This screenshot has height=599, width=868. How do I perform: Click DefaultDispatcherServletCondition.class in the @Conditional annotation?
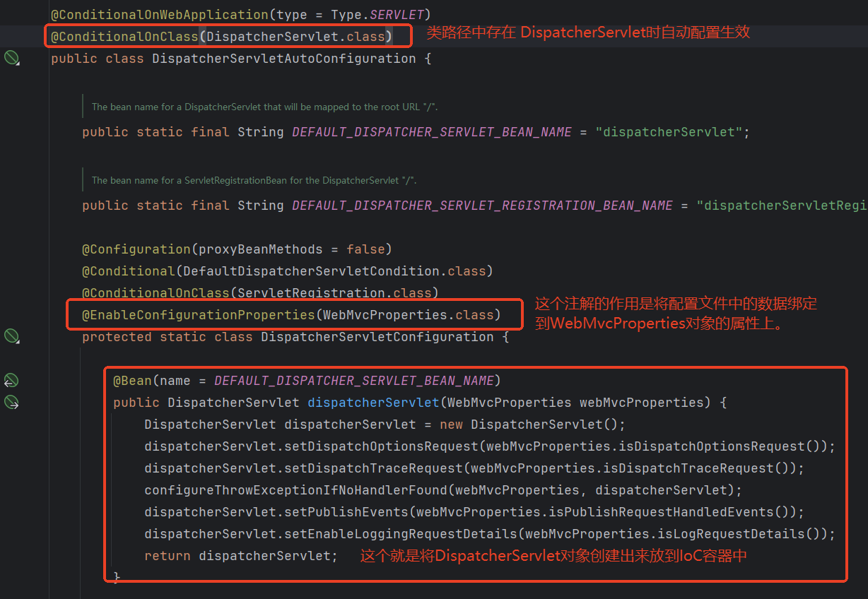coord(334,271)
